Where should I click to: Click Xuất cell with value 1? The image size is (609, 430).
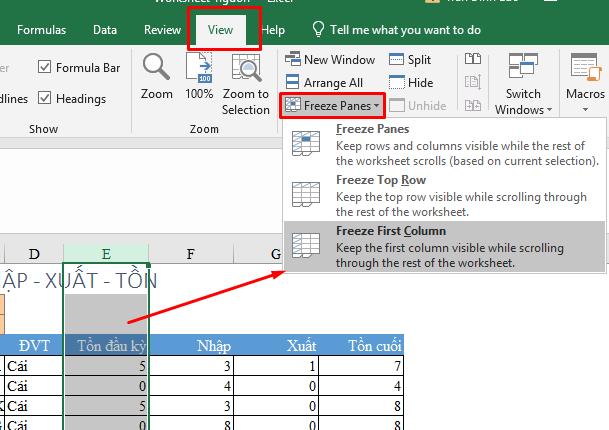tap(276, 366)
